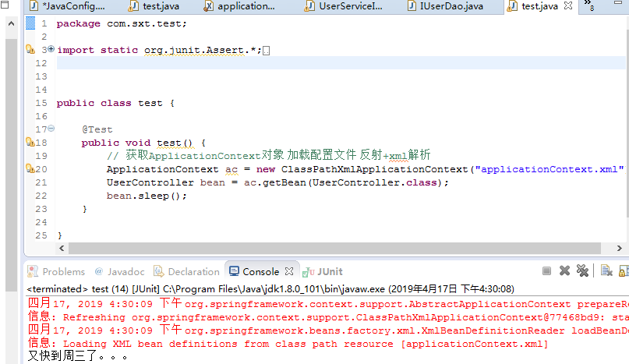Collapse the test() method at line 17

(51, 129)
